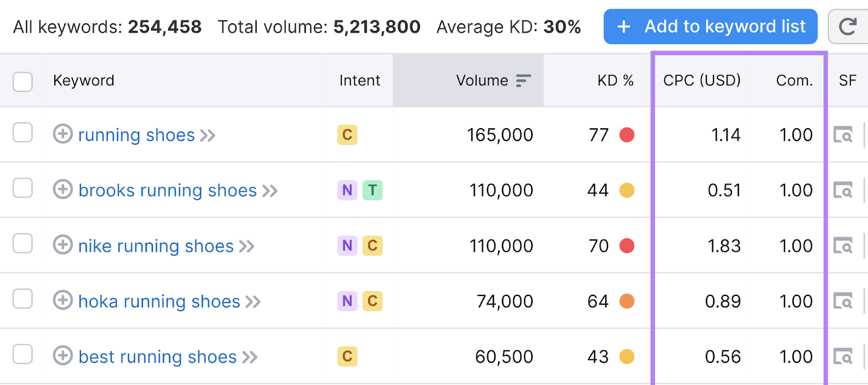868x385 pixels.
Task: Click yellow KD dot for brooks running shoes
Action: pos(627,190)
